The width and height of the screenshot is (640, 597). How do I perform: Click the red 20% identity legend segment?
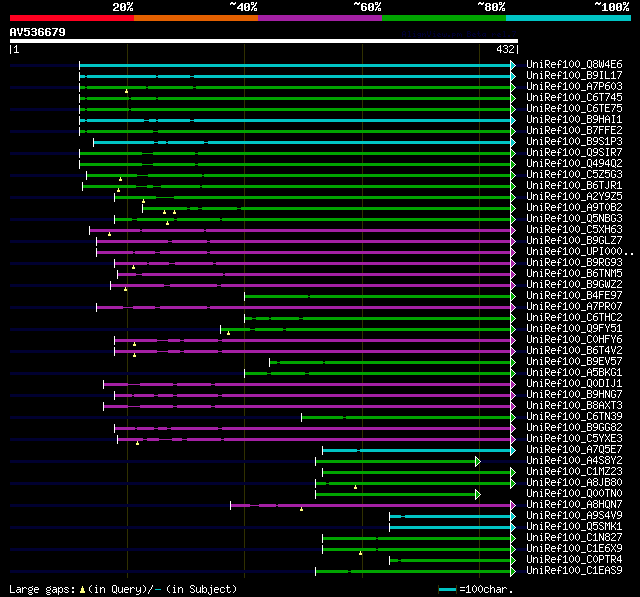(x=72, y=18)
